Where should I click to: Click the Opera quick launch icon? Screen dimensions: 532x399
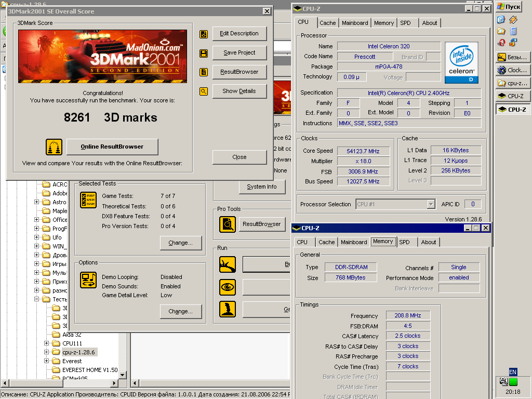(x=501, y=43)
